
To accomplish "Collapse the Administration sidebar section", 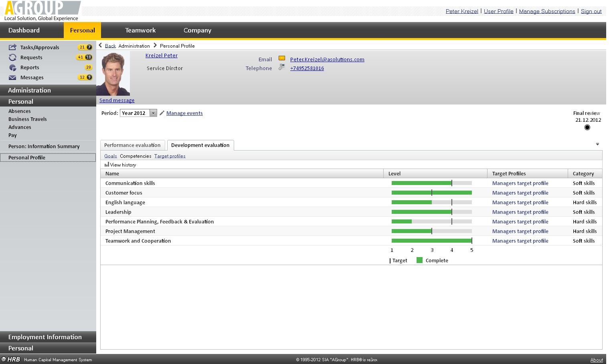I will pyautogui.click(x=48, y=90).
